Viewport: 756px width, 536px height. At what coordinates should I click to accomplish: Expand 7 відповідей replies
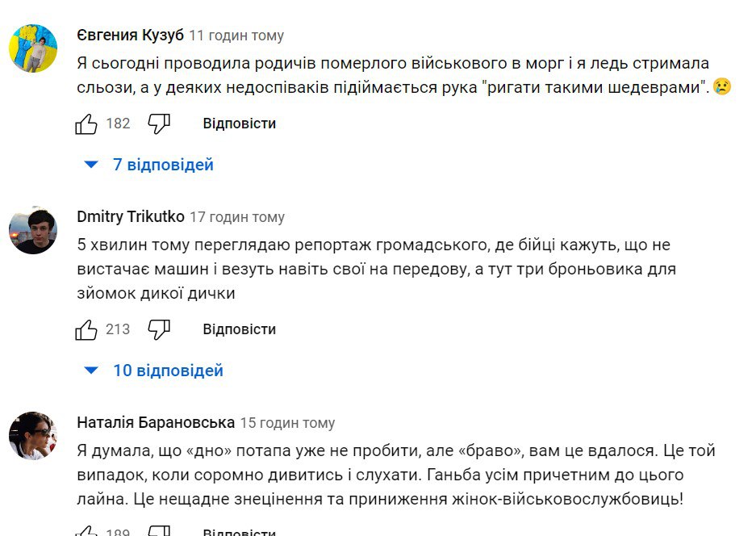tap(150, 165)
